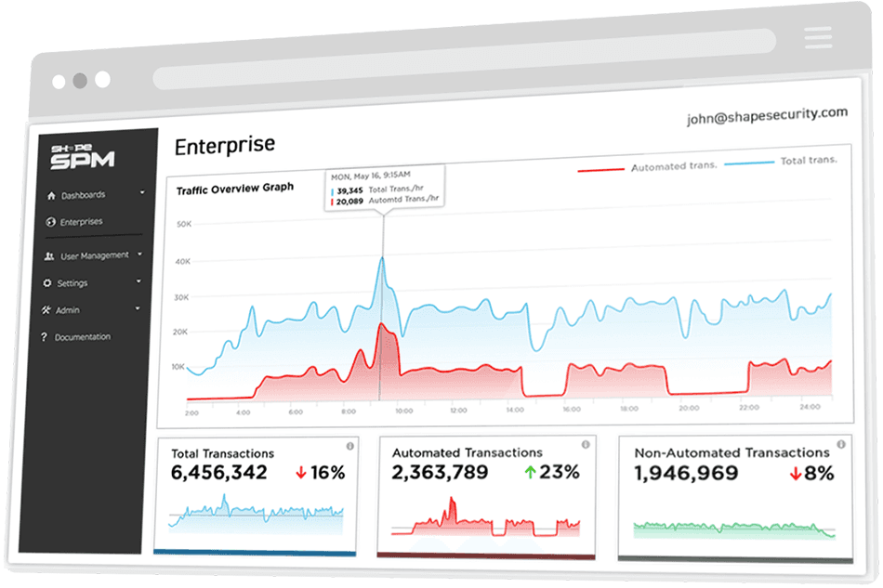Open the browser hamburger menu

coord(818,37)
